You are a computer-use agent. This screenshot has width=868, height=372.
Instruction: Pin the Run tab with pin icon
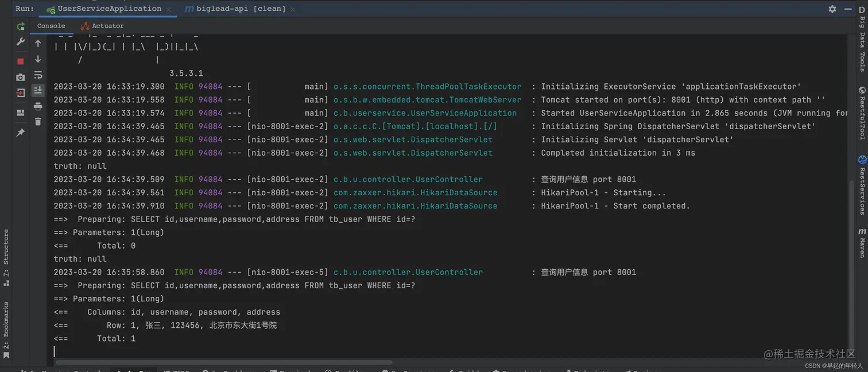[21, 133]
